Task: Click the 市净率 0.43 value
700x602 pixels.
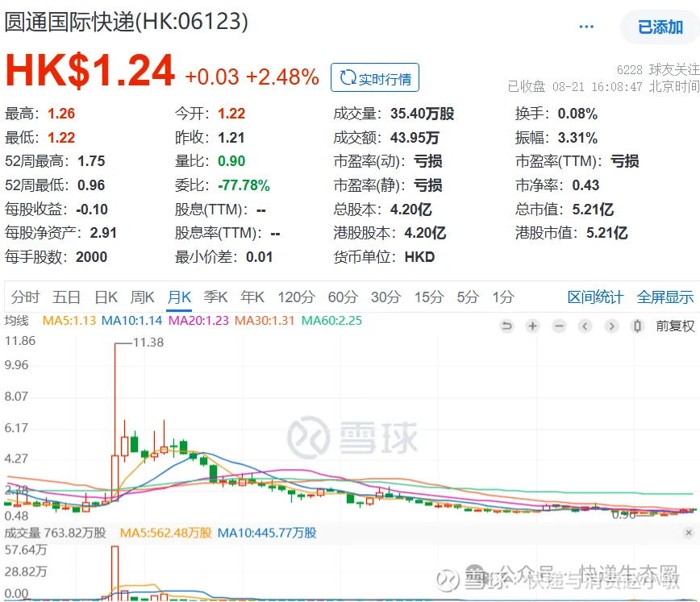Action: point(585,185)
